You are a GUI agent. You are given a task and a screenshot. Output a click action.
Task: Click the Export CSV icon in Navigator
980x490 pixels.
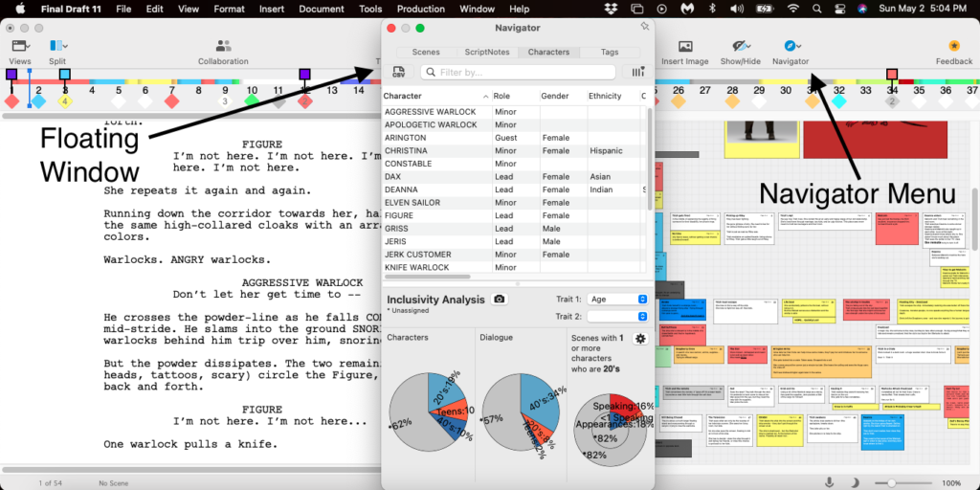pyautogui.click(x=398, y=73)
